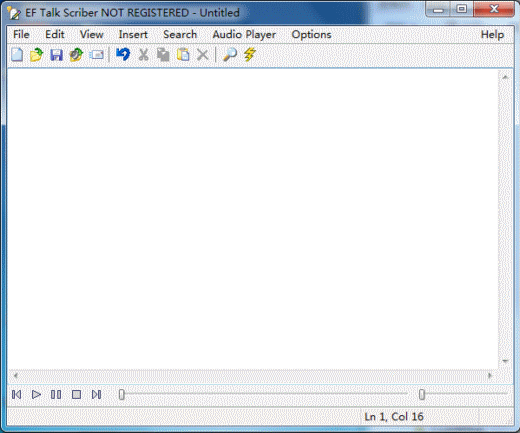
Task: Undo last action with blue arrow icon
Action: [x=123, y=54]
